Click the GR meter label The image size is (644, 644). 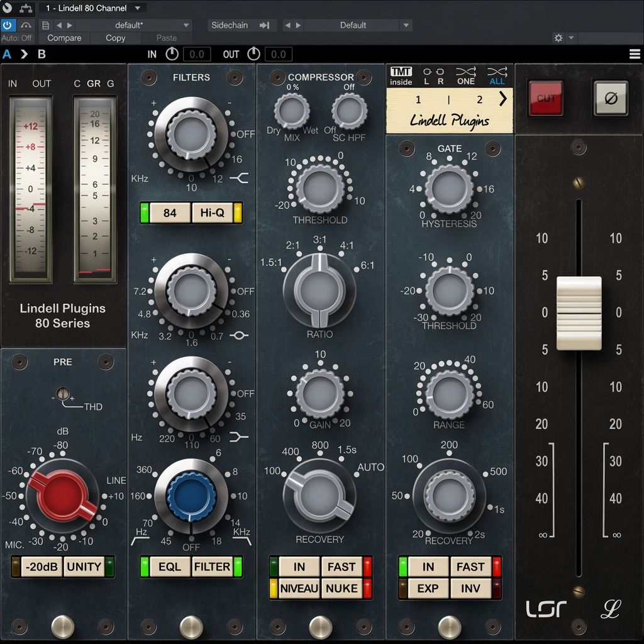click(94, 84)
